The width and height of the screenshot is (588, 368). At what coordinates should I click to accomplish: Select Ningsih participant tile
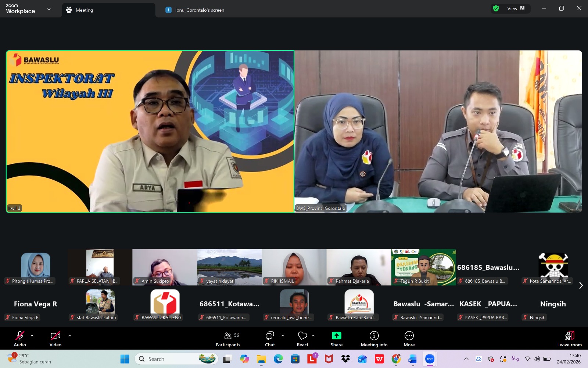coord(553,304)
